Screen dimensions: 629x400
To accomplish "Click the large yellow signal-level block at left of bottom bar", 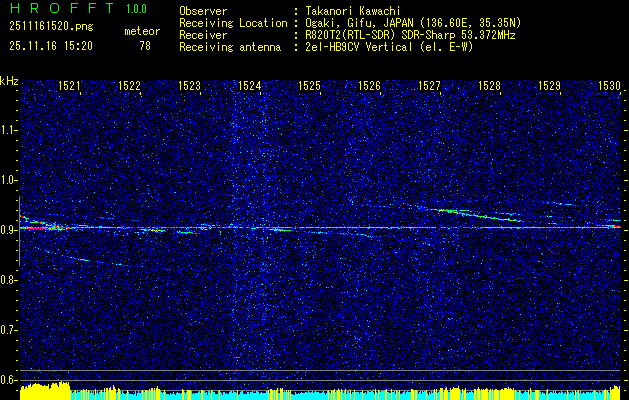I will (45, 391).
